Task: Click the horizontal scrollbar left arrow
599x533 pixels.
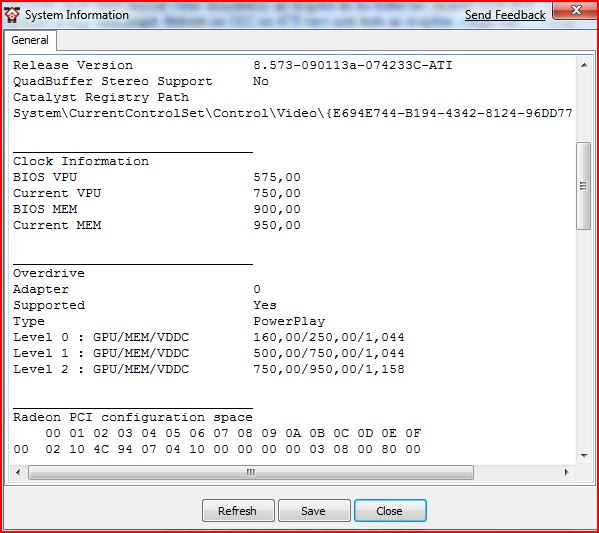Action: (18, 472)
